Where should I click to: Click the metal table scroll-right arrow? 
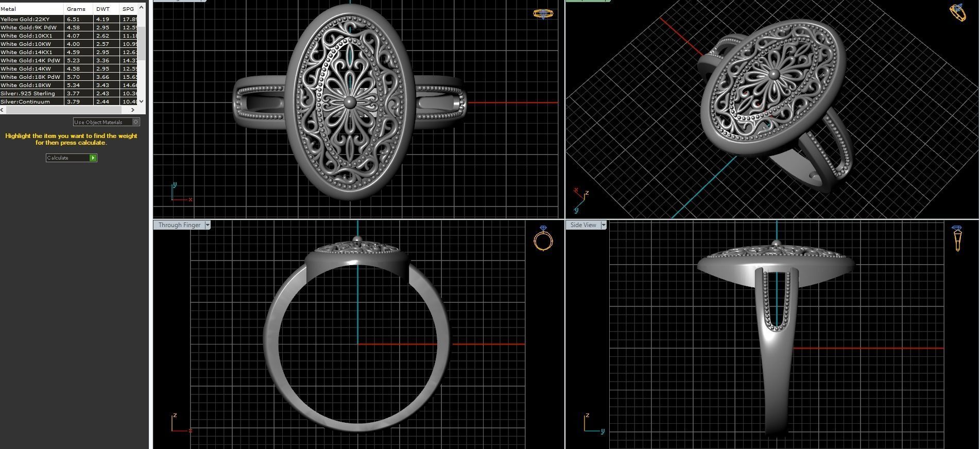tap(133, 110)
